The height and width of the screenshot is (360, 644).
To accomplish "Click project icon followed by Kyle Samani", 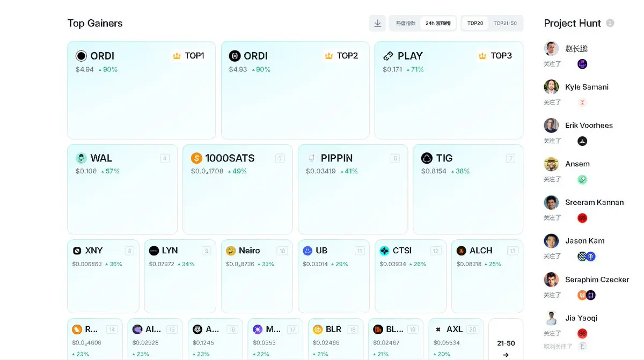I will (582, 102).
